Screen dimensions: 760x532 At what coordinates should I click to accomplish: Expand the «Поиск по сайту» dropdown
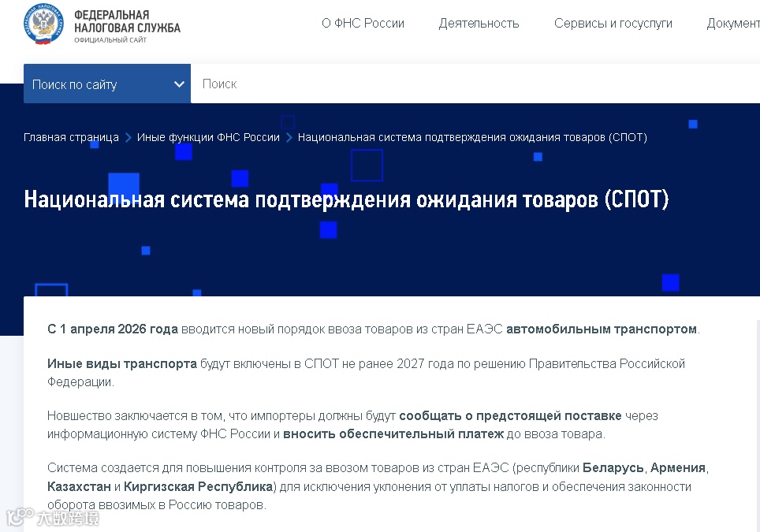pyautogui.click(x=107, y=84)
